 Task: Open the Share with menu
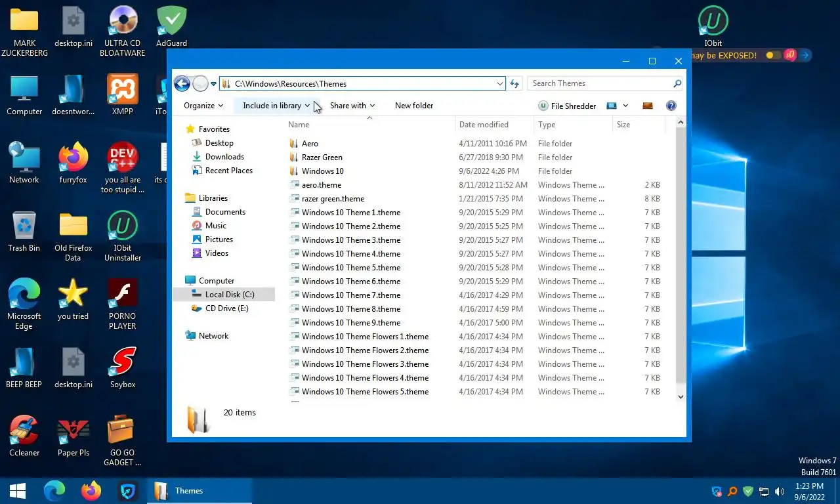click(352, 106)
